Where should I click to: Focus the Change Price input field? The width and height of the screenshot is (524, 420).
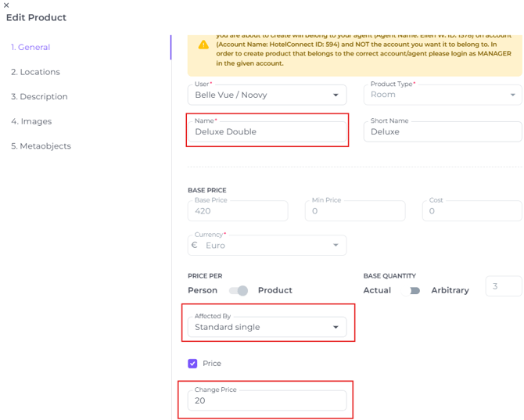point(267,400)
